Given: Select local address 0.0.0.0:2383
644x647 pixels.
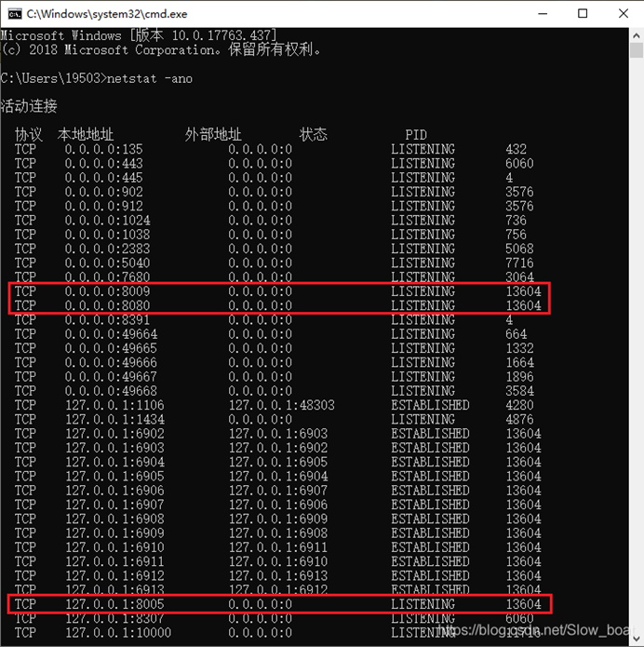Looking at the screenshot, I should [x=107, y=249].
